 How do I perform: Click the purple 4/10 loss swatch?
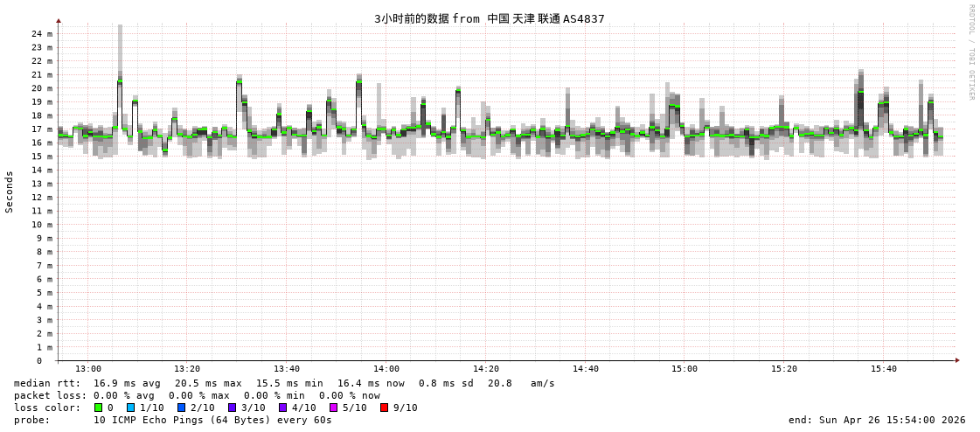tap(282, 408)
